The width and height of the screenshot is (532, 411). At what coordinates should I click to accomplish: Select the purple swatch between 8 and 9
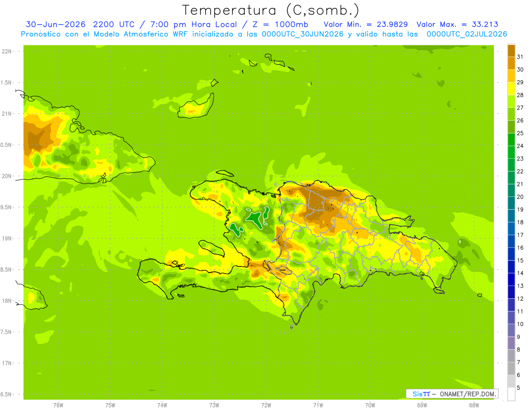click(x=511, y=343)
